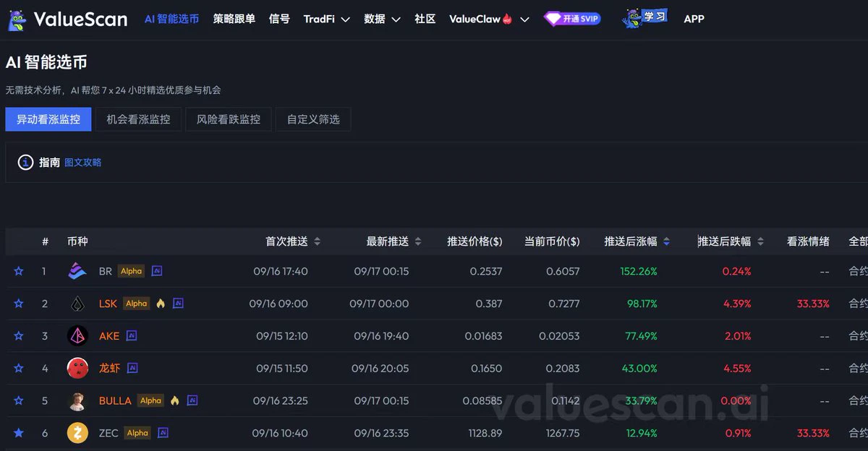Click the Alpha tag next to LSK
This screenshot has width=868, height=451.
pyautogui.click(x=137, y=304)
